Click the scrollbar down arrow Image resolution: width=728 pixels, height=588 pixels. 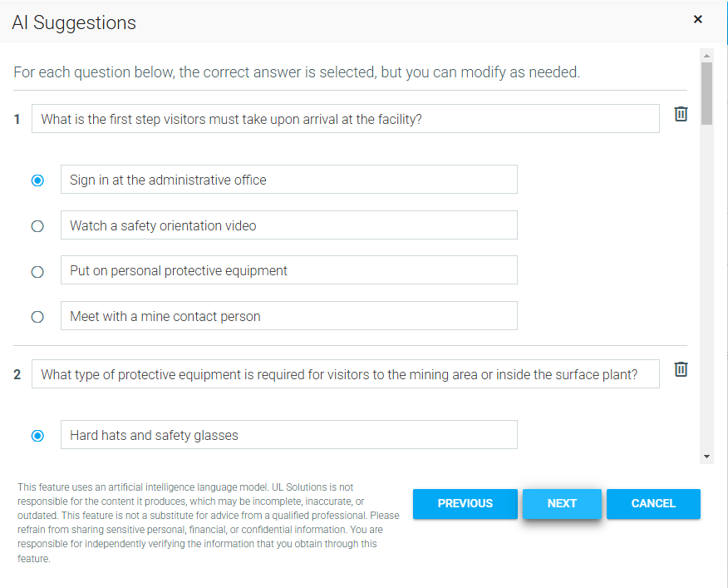tap(707, 457)
